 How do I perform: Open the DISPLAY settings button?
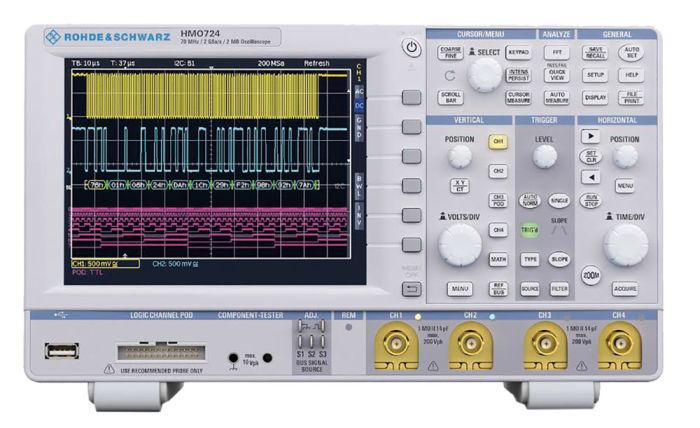tap(595, 97)
